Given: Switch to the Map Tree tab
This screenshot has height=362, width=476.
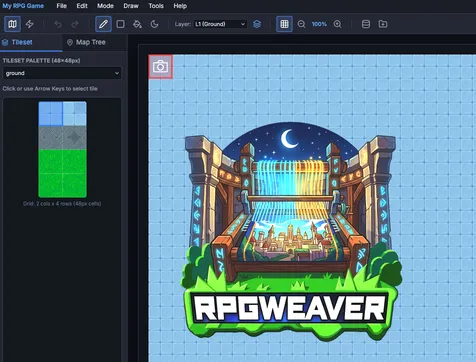Looking at the screenshot, I should pyautogui.click(x=86, y=42).
